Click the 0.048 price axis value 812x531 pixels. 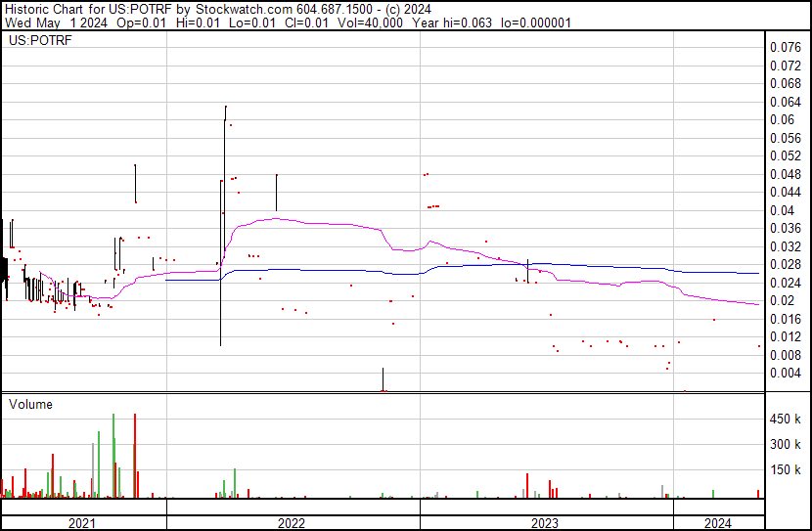[786, 174]
